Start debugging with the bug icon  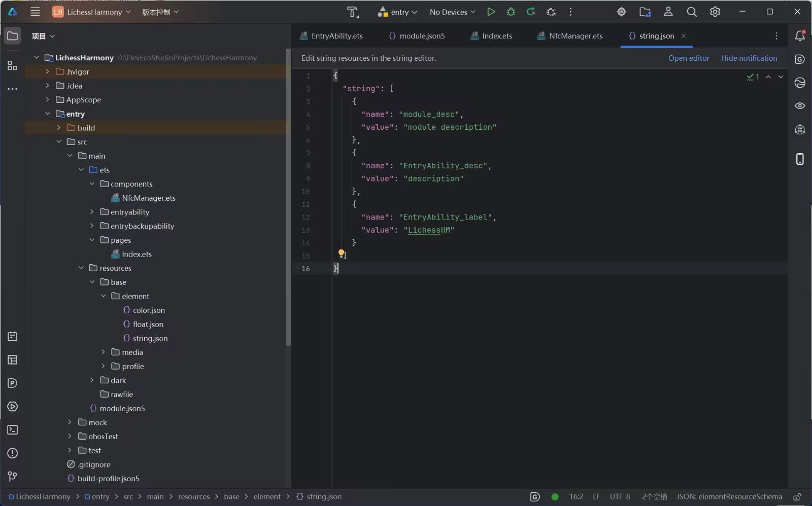[x=511, y=12]
